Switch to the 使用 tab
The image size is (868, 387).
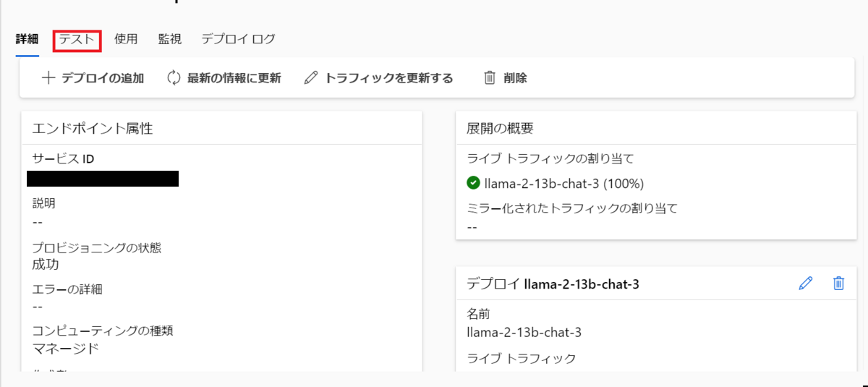pyautogui.click(x=126, y=39)
